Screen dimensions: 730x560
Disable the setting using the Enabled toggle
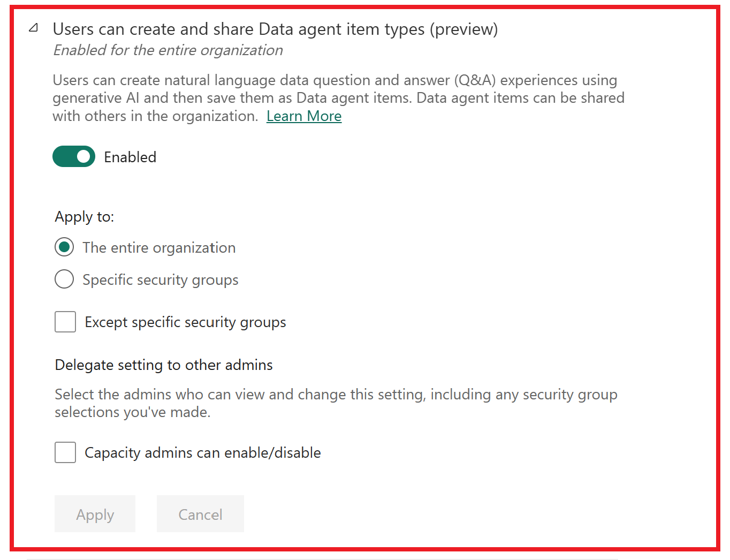point(74,156)
